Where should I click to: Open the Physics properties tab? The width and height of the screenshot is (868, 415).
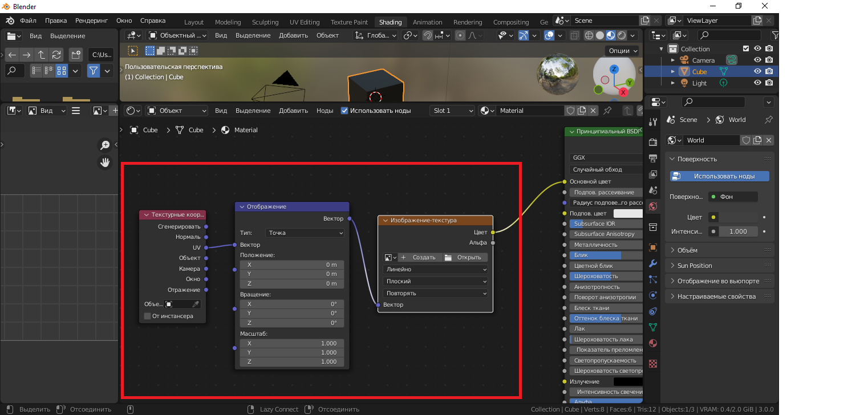pos(653,295)
